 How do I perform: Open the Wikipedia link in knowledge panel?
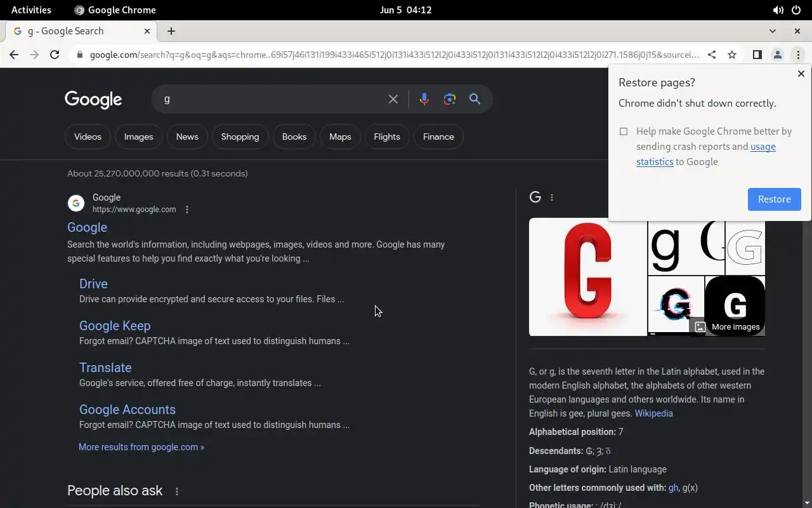pos(653,413)
